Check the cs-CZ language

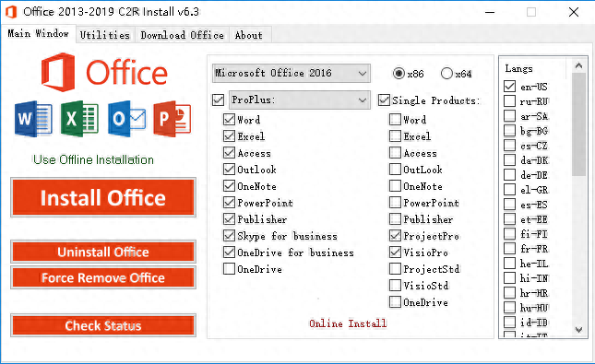[509, 146]
